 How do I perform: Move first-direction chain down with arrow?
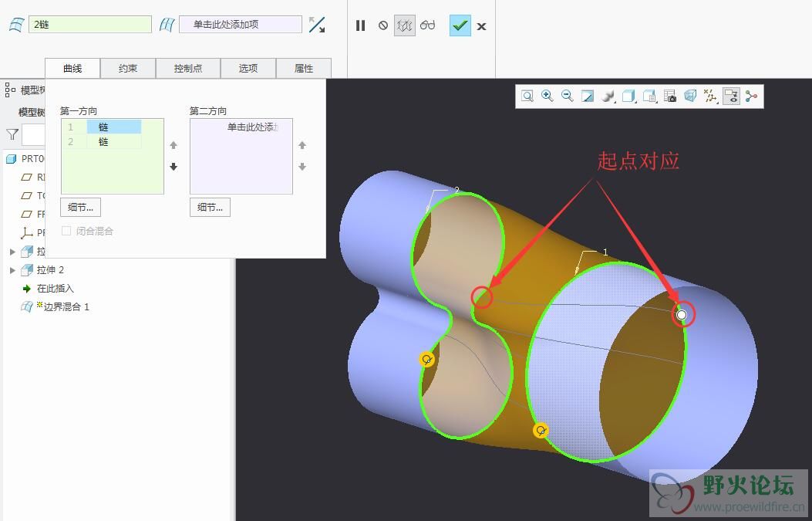[x=174, y=167]
